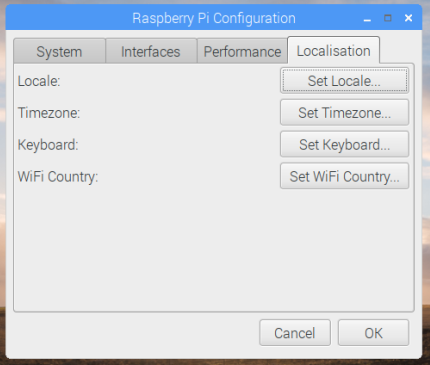Click the Locale: label
Image resolution: width=430 pixels, height=365 pixels.
pos(39,81)
